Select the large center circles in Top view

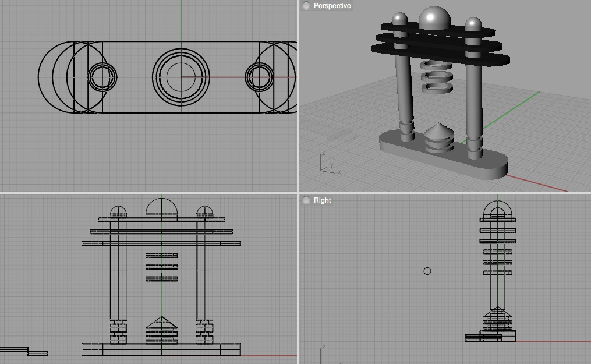[x=181, y=76]
